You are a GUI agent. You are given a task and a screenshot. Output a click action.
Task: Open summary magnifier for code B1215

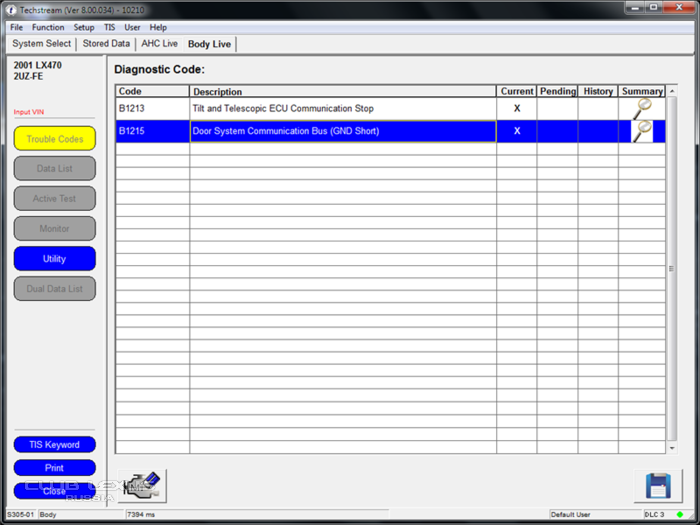(642, 131)
